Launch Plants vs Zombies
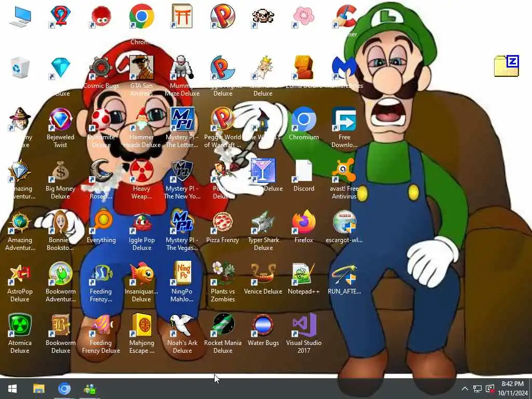Image resolution: width=532 pixels, height=399 pixels. tap(222, 274)
